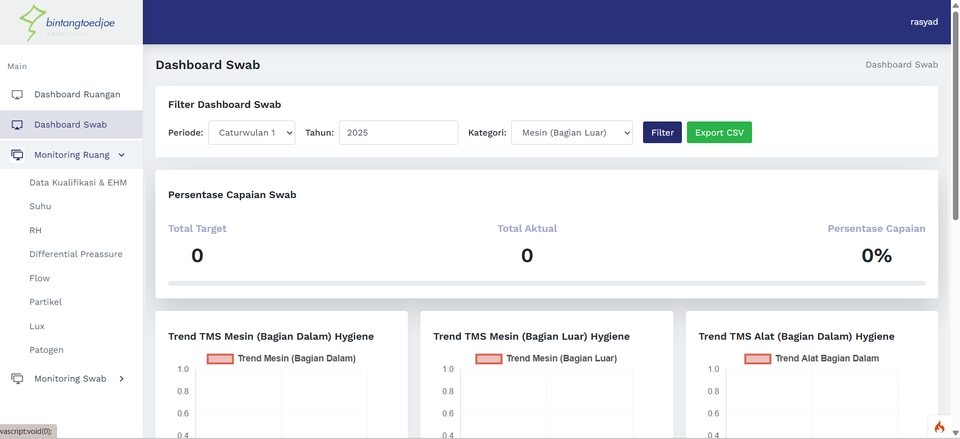Image resolution: width=960 pixels, height=439 pixels.
Task: Collapse the Monitoring Ruang submenu
Action: pyautogui.click(x=122, y=155)
